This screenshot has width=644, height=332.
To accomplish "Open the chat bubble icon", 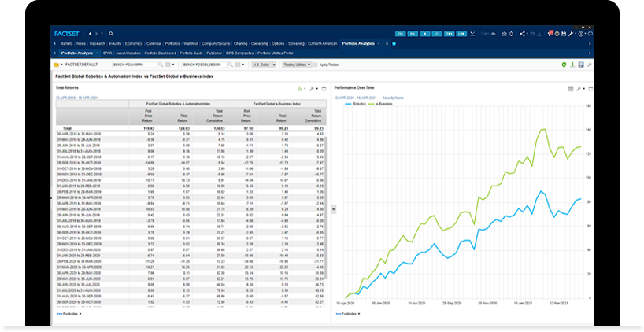I will (x=590, y=34).
